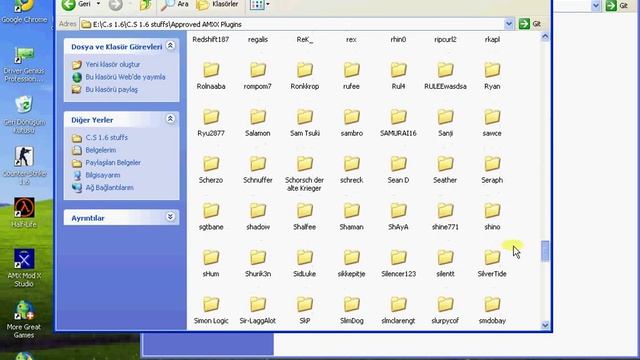
Task: Click the scrollbar up arrow
Action: tap(545, 37)
